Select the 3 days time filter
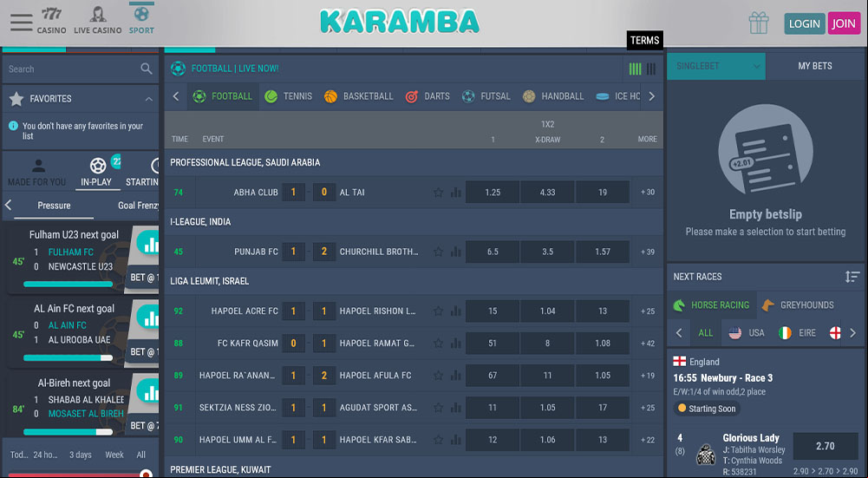868x478 pixels. (x=81, y=455)
